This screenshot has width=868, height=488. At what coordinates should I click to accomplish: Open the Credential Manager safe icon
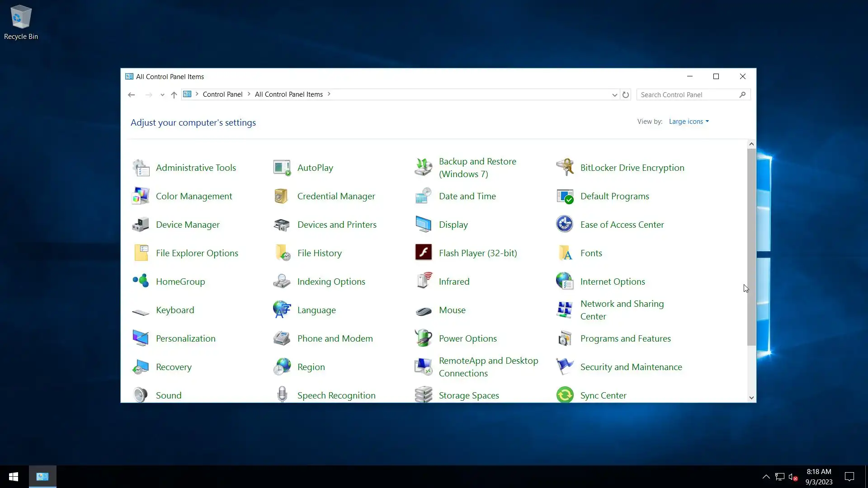pos(282,196)
